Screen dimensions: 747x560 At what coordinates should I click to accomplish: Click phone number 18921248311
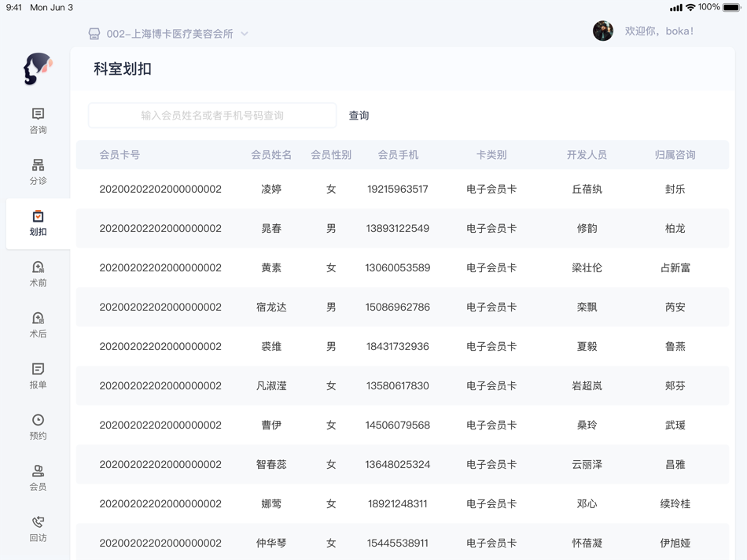point(397,503)
